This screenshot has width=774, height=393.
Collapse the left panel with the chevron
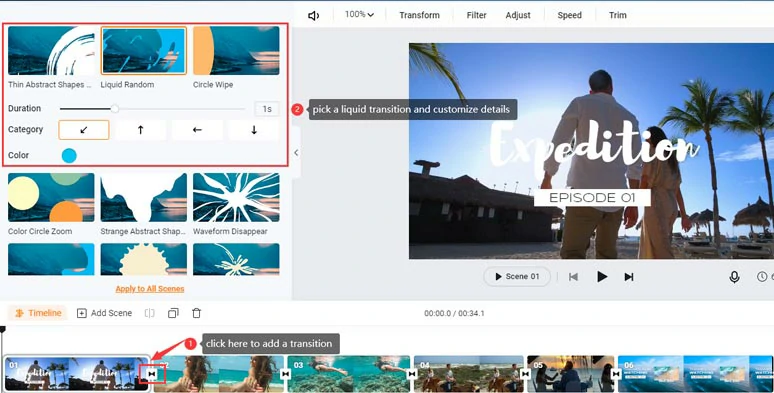[x=296, y=153]
